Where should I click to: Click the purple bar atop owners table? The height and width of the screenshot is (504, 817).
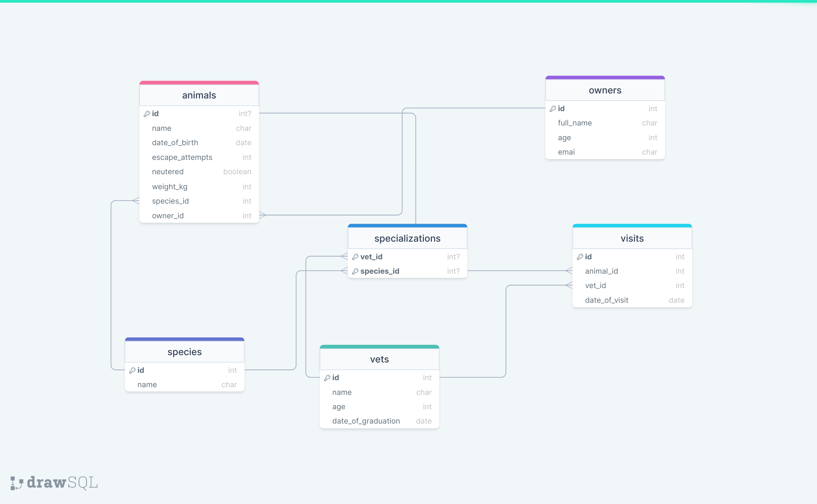(x=605, y=78)
